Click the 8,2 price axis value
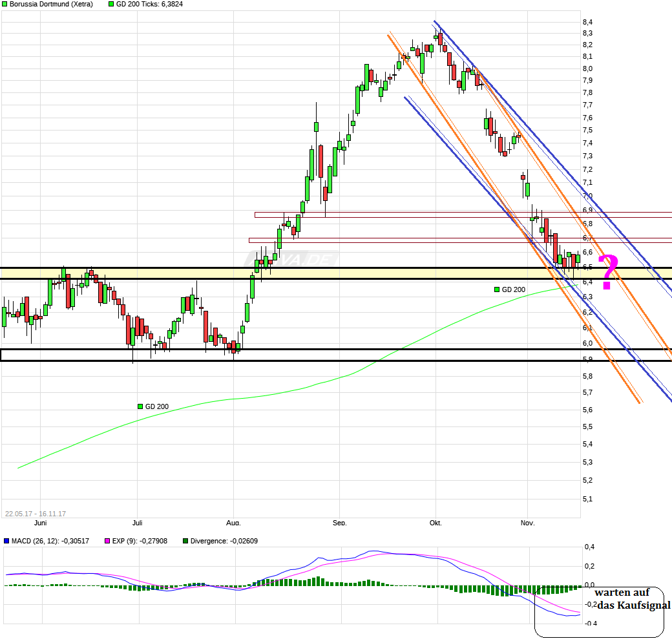 point(587,45)
